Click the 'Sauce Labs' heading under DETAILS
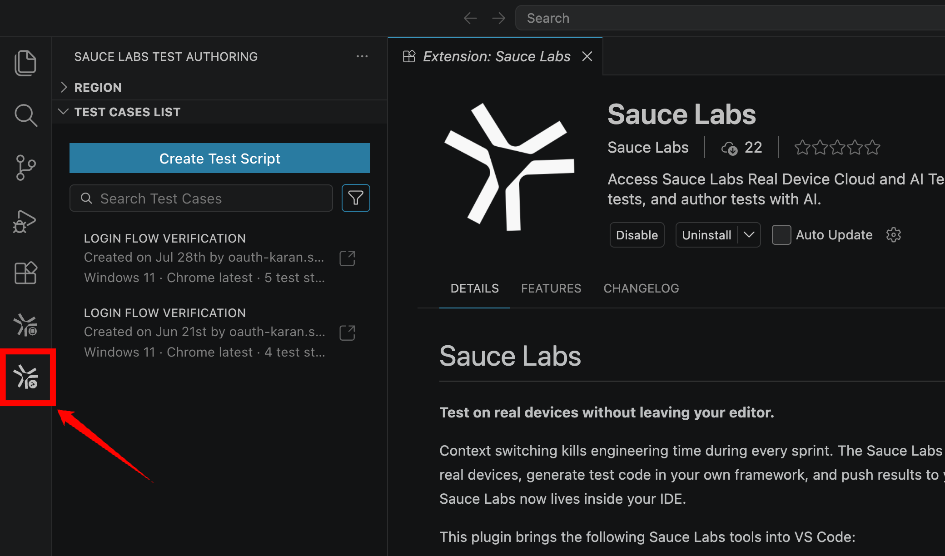The image size is (945, 556). coord(510,356)
